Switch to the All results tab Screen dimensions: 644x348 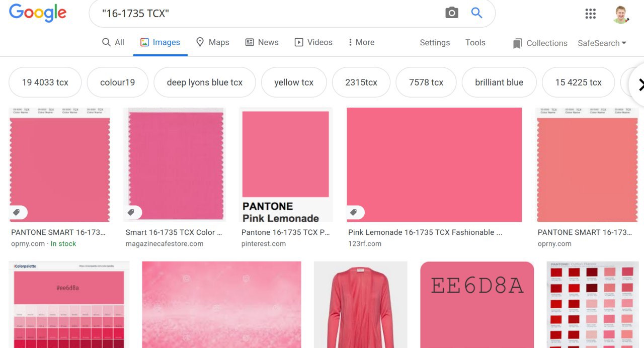(113, 42)
